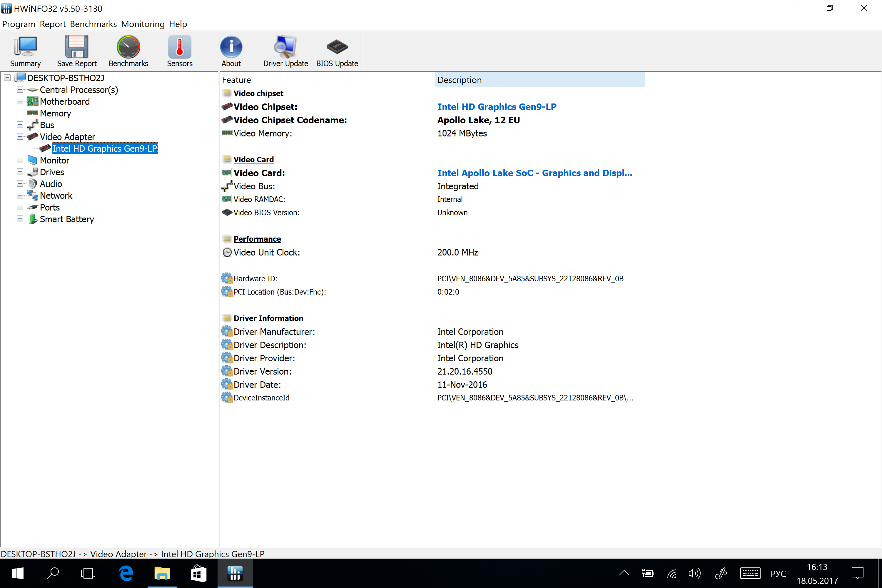Open taskbar Search magnifier

[x=53, y=573]
